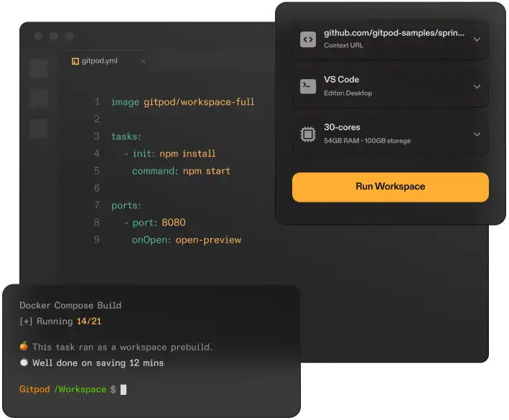Click the 'Editor: Desktop' text

click(347, 93)
